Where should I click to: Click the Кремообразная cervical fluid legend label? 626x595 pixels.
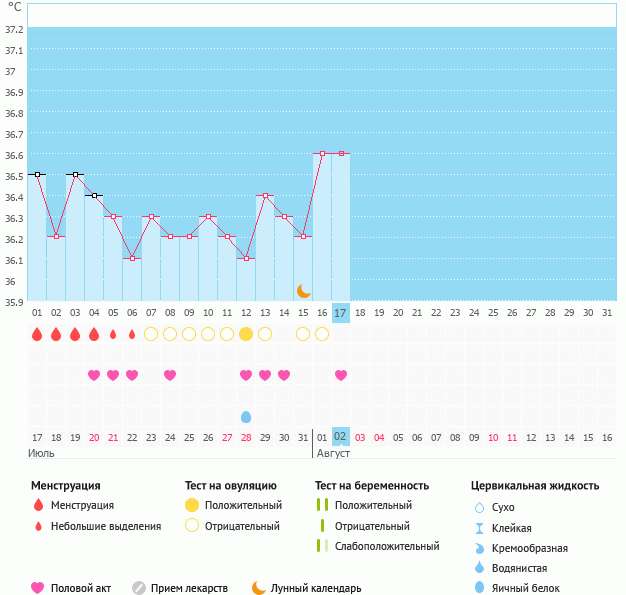[531, 548]
